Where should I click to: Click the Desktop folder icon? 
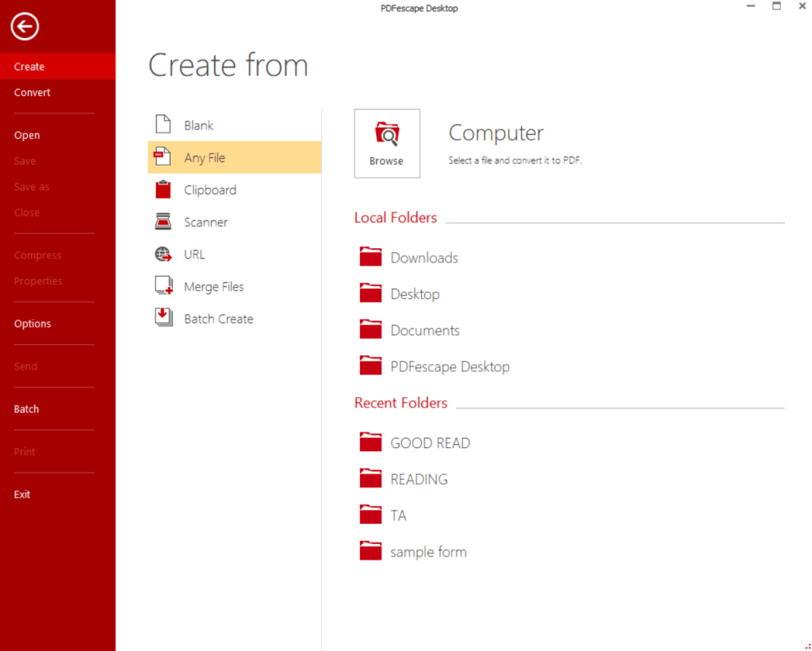coord(371,293)
